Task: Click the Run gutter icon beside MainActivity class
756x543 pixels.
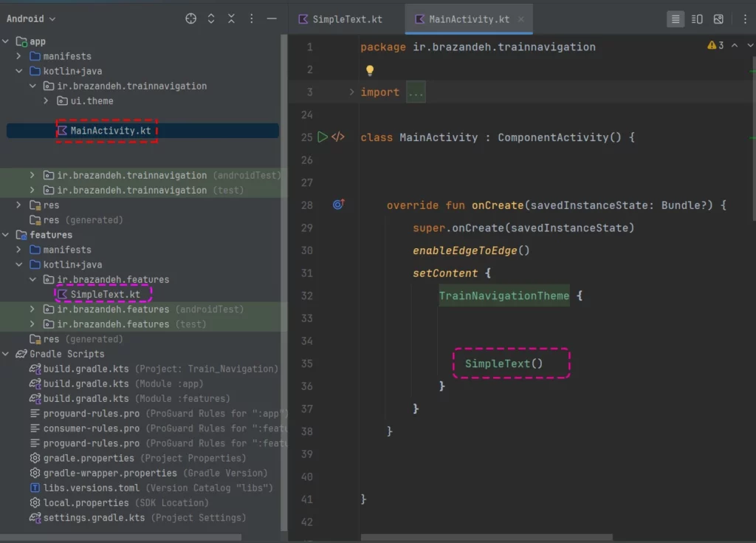Action: tap(322, 137)
